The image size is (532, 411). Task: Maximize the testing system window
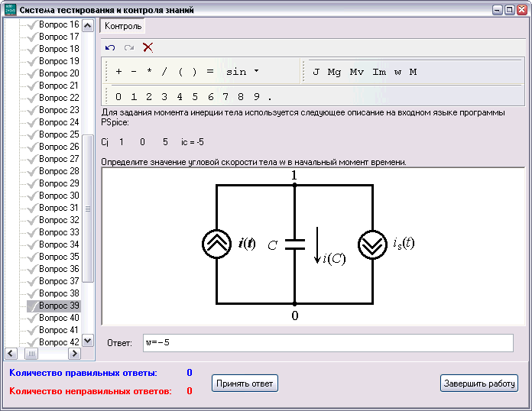509,10
